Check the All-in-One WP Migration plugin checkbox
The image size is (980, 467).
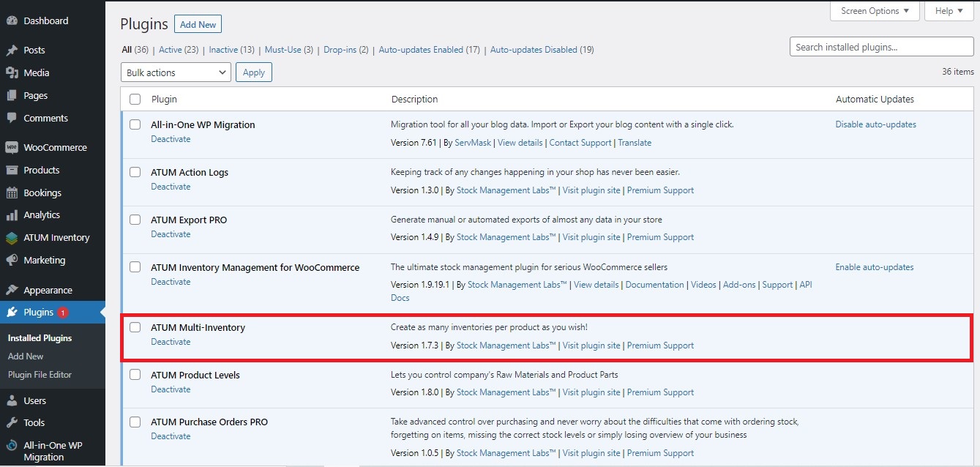tap(135, 124)
